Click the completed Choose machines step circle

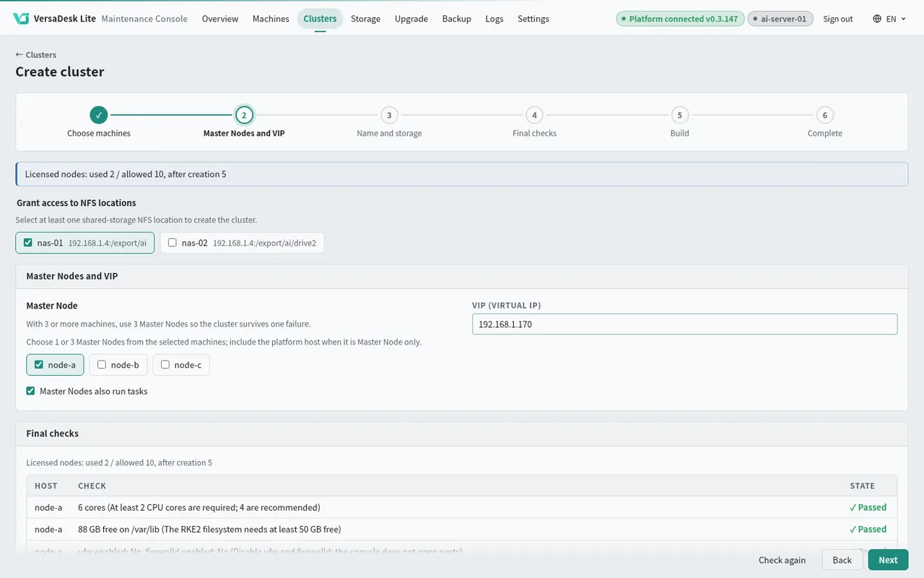99,115
